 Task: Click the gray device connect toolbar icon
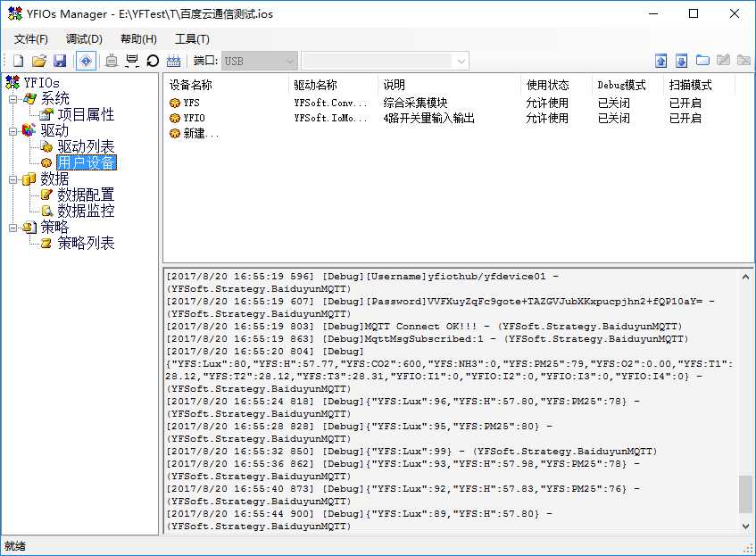pos(112,61)
